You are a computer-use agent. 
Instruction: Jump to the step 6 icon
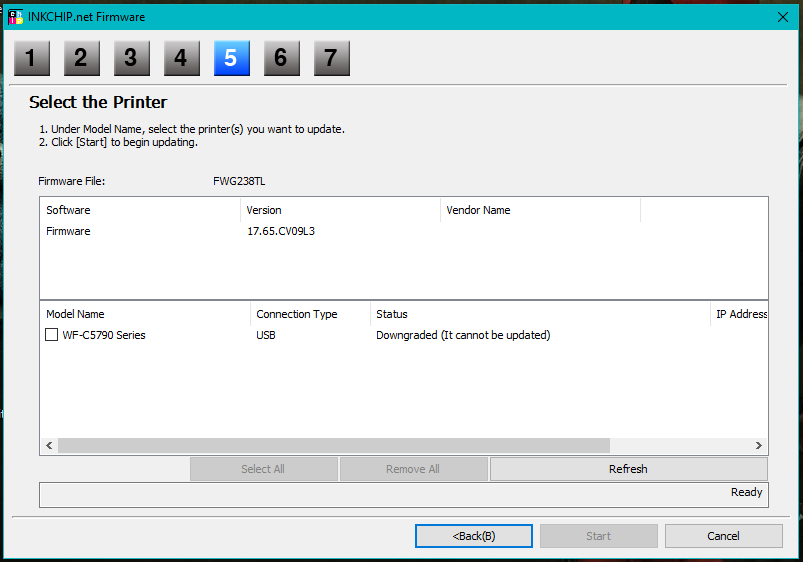281,59
